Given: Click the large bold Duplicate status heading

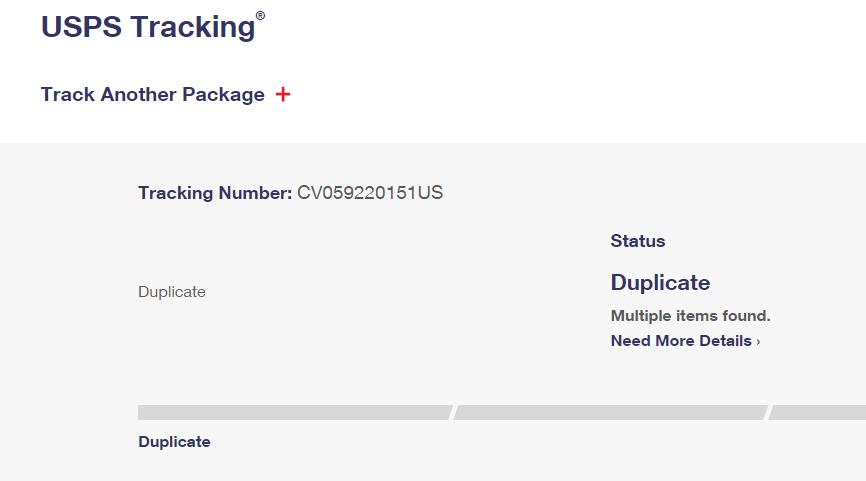Looking at the screenshot, I should pos(660,282).
